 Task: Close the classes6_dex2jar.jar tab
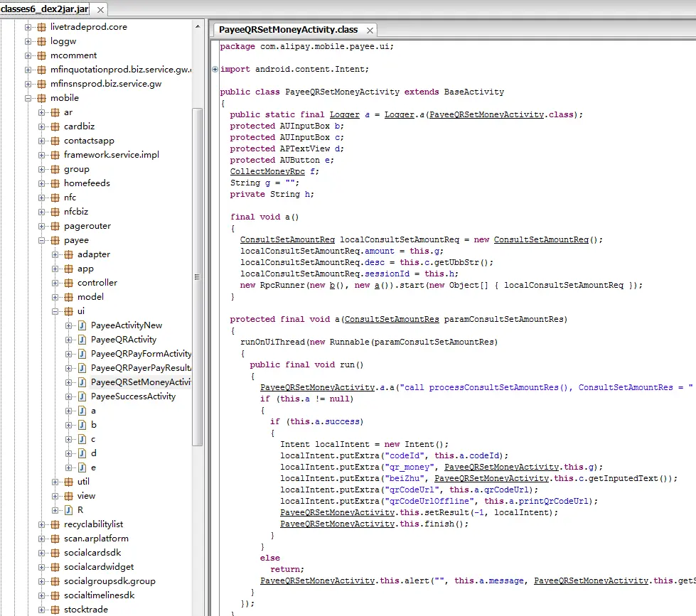tap(101, 10)
